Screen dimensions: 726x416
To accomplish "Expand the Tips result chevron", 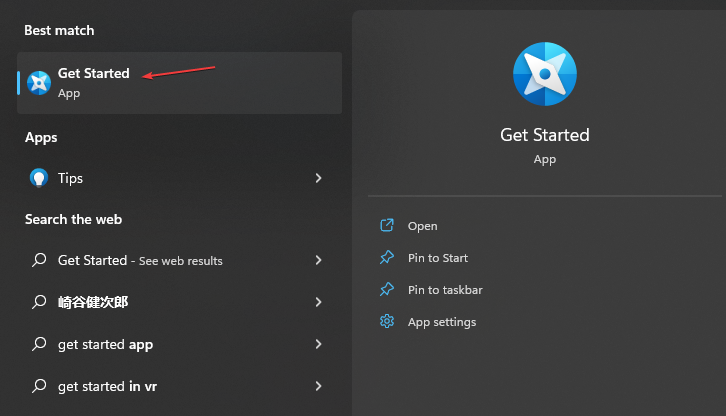I will tap(318, 178).
